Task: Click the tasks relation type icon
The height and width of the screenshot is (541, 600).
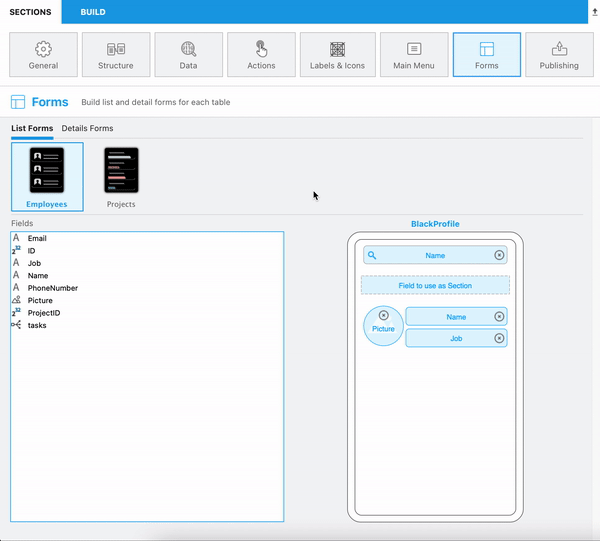Action: point(16,325)
